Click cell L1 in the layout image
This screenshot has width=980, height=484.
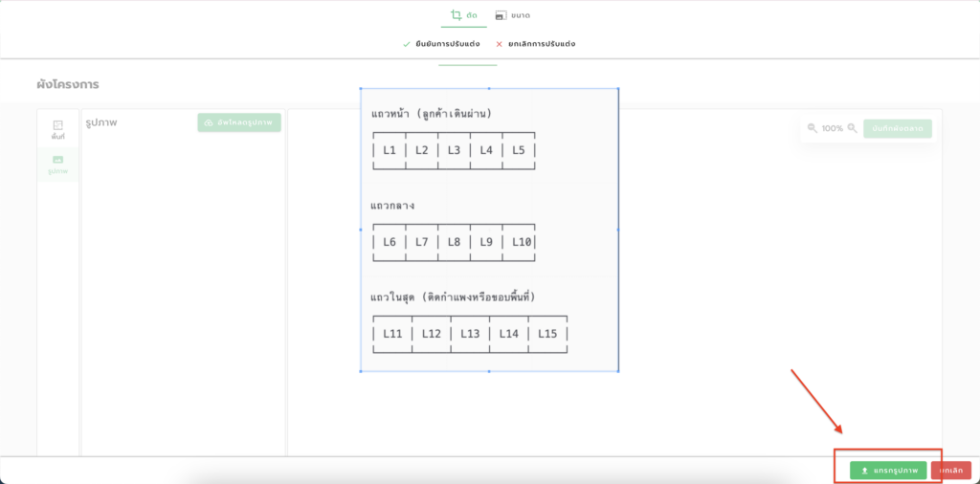pos(390,150)
